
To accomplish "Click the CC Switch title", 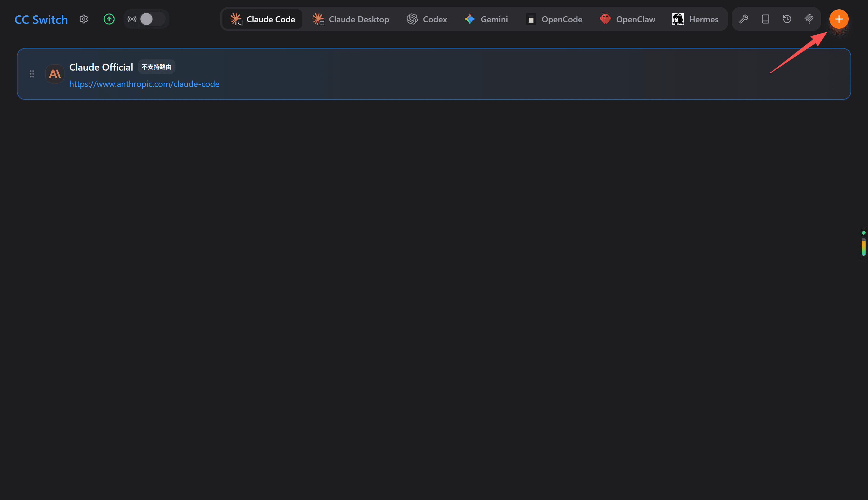I will (41, 20).
